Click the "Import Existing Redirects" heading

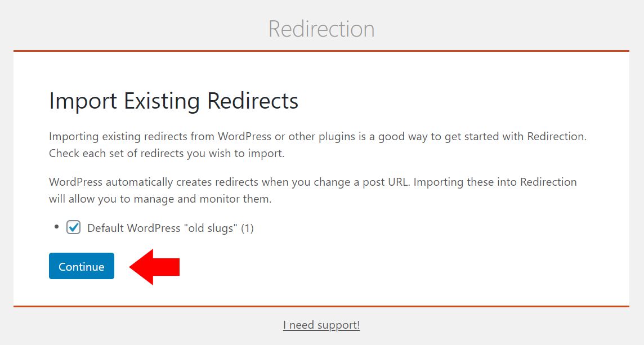click(173, 101)
